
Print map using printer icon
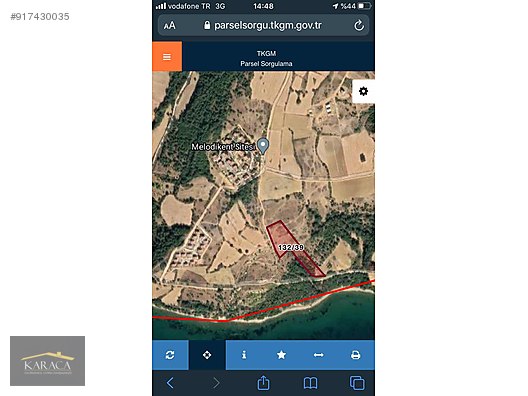pos(356,355)
